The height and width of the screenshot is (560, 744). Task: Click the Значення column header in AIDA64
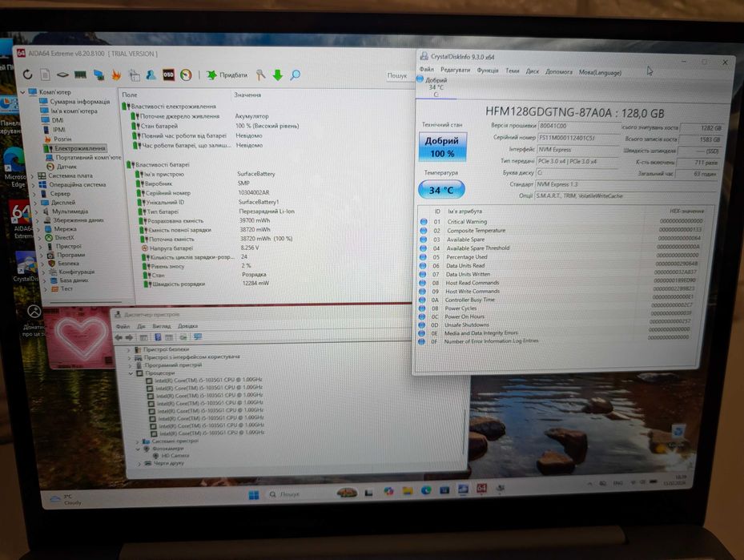point(247,95)
